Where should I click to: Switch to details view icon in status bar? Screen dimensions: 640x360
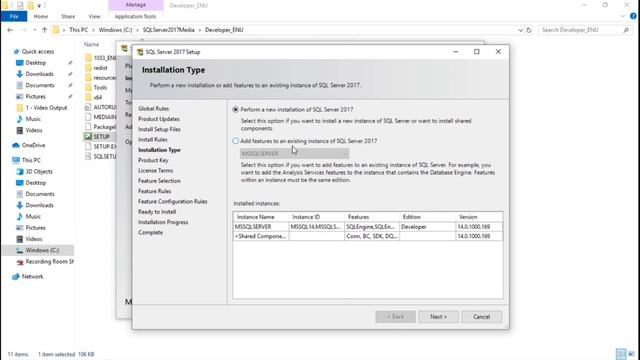(621, 354)
